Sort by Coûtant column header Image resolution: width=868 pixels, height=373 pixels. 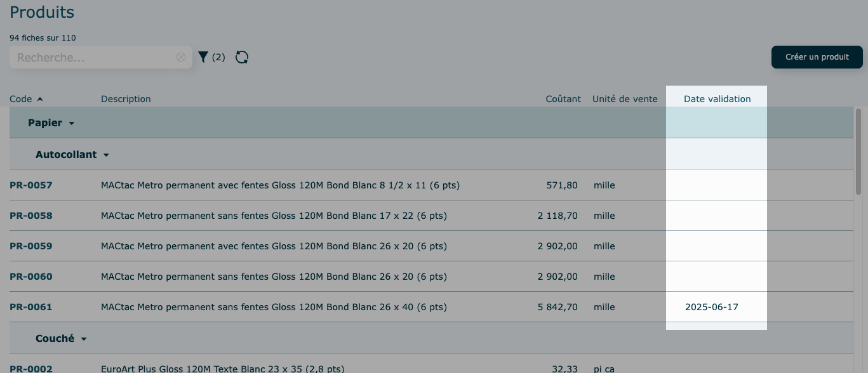(563, 99)
